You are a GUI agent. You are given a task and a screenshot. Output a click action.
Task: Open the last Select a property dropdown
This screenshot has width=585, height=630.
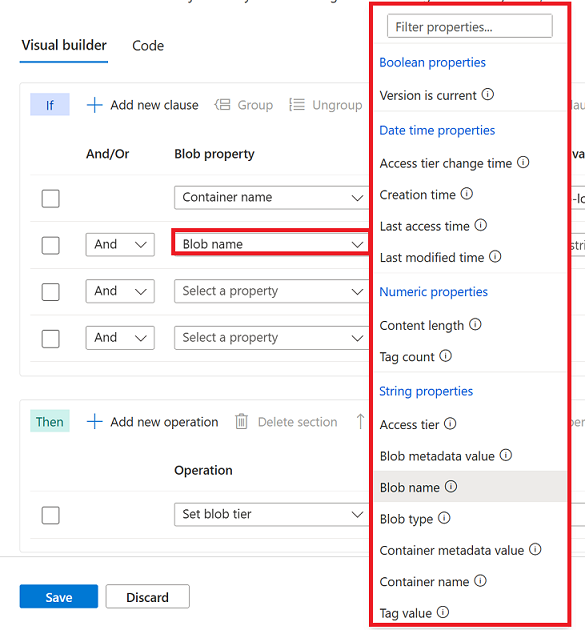coord(272,338)
